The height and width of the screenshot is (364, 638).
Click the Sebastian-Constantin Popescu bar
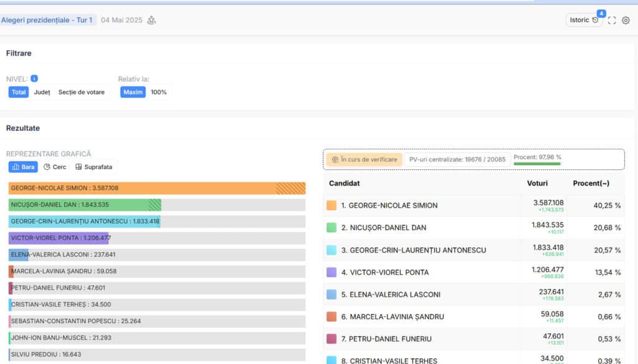pos(10,321)
